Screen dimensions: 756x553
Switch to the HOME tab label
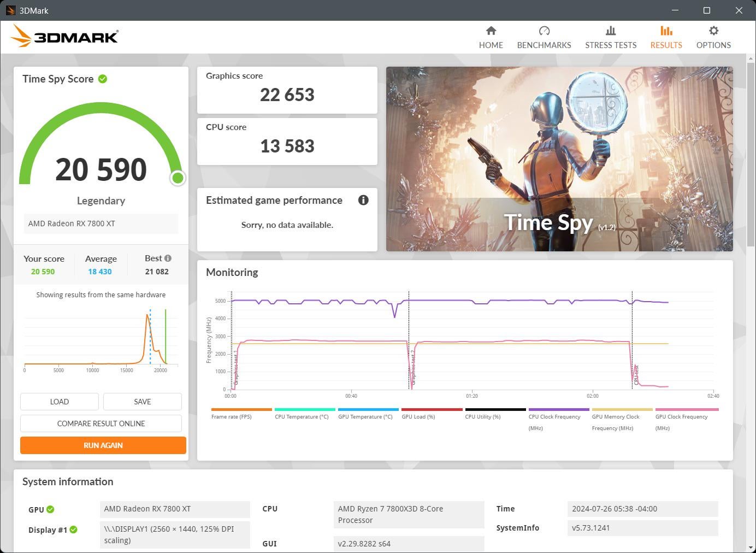(491, 45)
